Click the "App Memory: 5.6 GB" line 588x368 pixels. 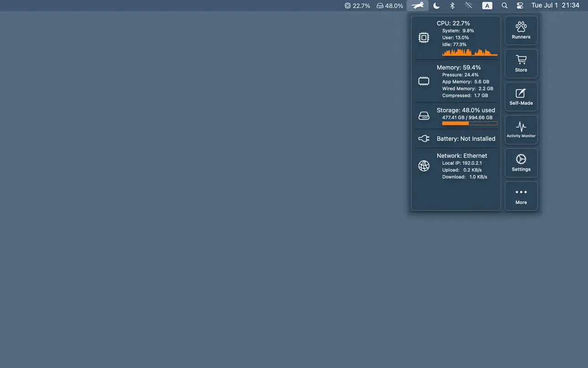pos(465,81)
